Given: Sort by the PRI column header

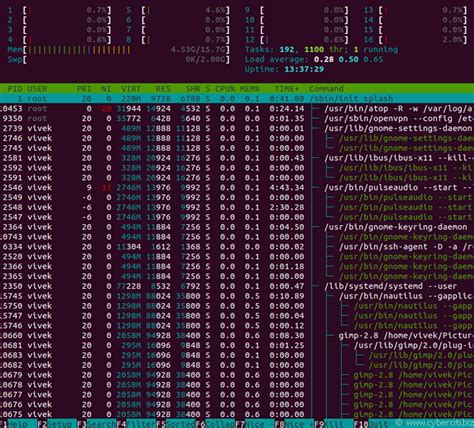Looking at the screenshot, I should coord(84,89).
